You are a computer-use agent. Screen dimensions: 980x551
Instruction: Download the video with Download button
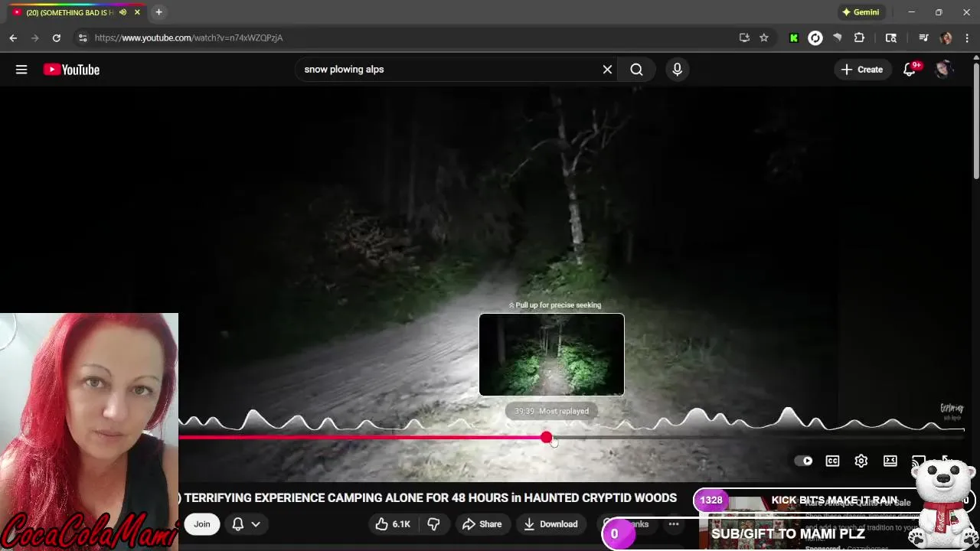550,524
